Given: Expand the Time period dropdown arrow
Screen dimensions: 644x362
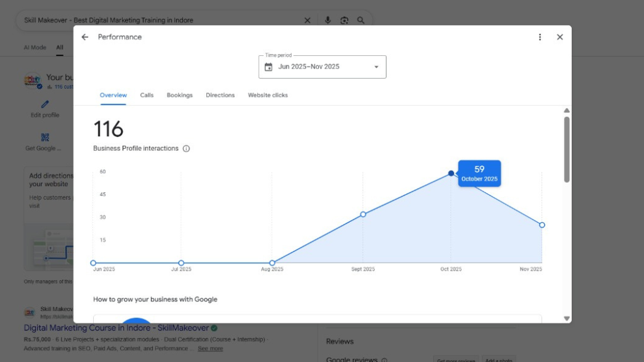Looking at the screenshot, I should click(376, 67).
